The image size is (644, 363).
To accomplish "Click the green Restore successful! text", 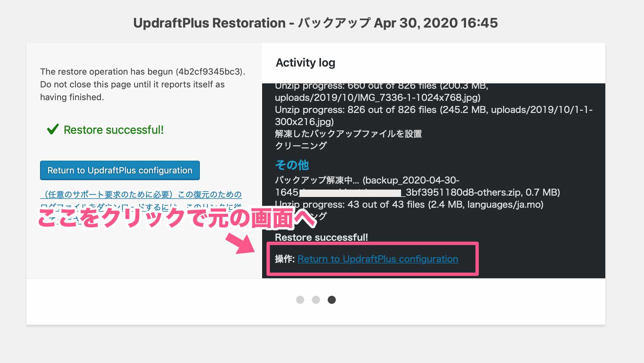I will click(114, 130).
